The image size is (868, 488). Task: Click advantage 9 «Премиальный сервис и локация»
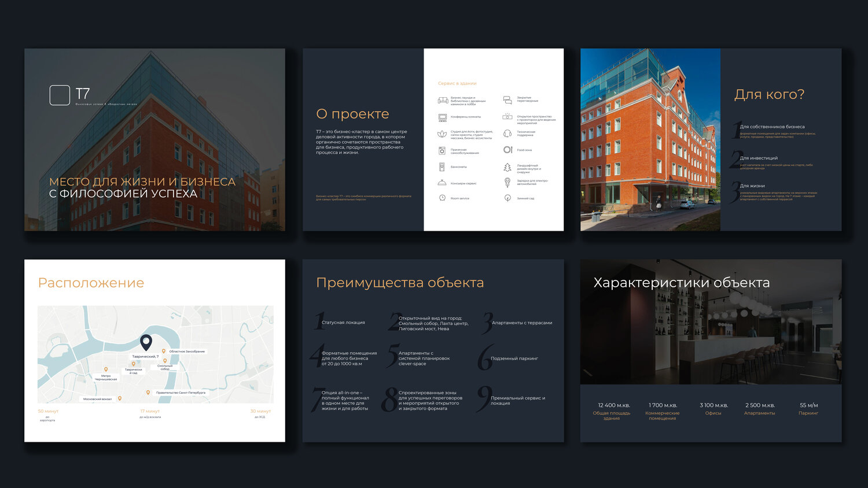pos(518,401)
